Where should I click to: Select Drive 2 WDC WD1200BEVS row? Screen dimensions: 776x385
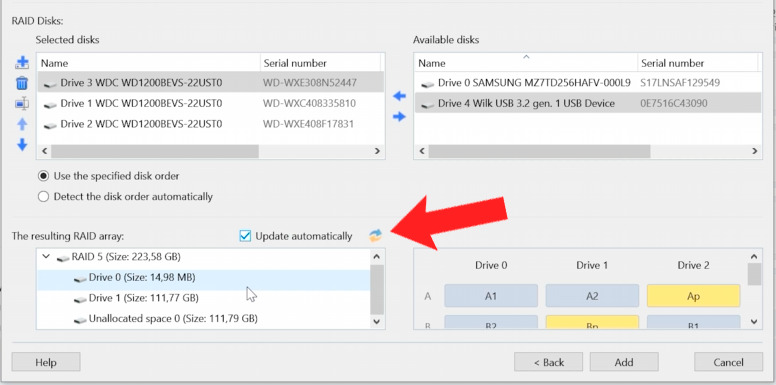[x=210, y=124]
